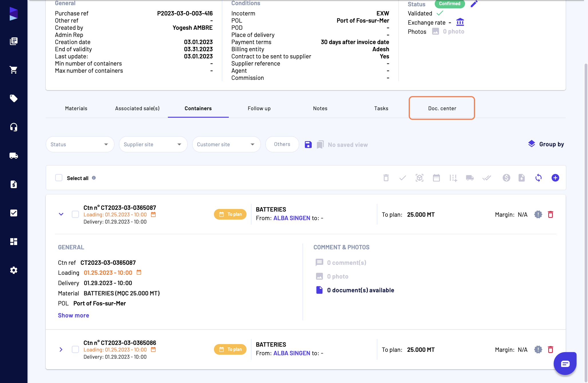Open the tasks checkmark sidebar icon
Viewport: 588px width, 383px height.
pos(13,213)
